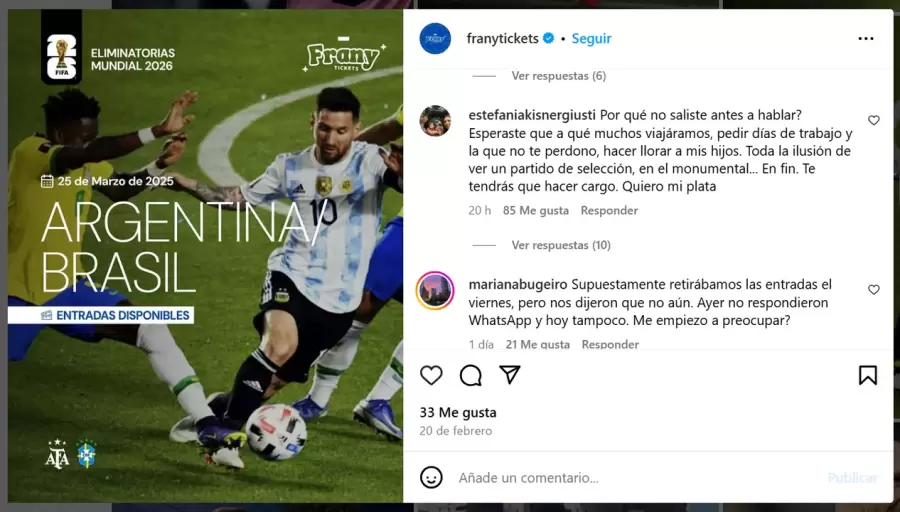This screenshot has height=512, width=900.
Task: Reply to estefaniakisnergiusti's comment
Action: [x=609, y=211]
